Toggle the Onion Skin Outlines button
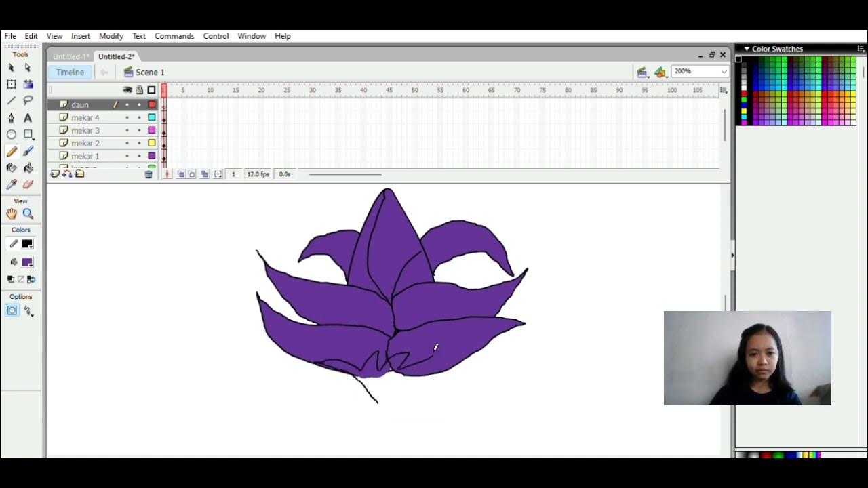This screenshot has width=868, height=488. click(x=191, y=174)
